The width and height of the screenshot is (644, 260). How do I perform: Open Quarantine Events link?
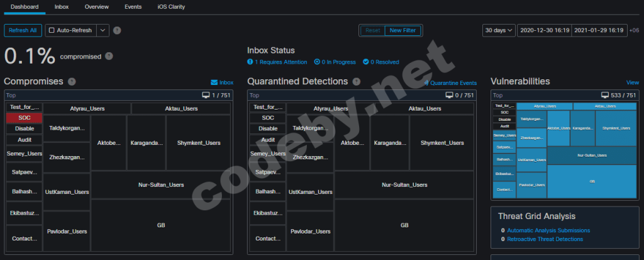[x=450, y=83]
